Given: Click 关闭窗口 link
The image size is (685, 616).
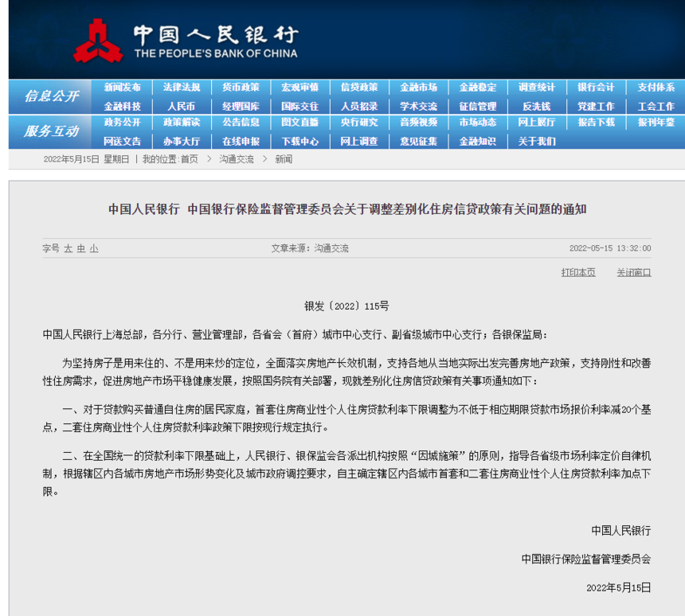Looking at the screenshot, I should (x=634, y=272).
